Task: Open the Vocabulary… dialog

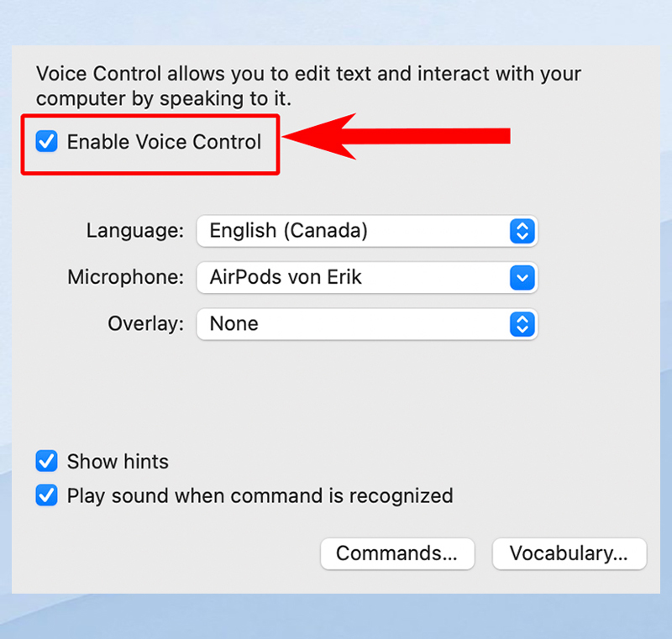Action: click(x=569, y=553)
